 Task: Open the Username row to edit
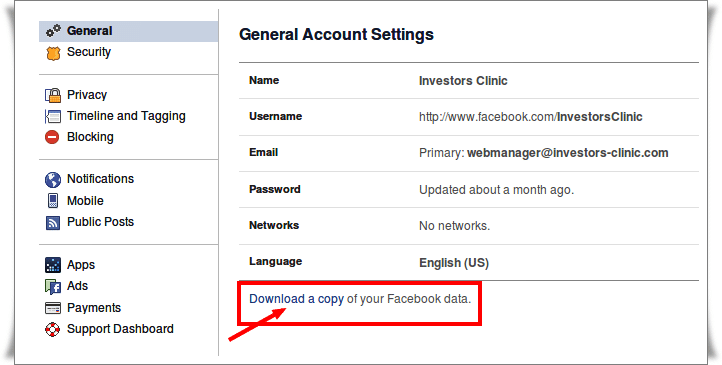(x=469, y=117)
